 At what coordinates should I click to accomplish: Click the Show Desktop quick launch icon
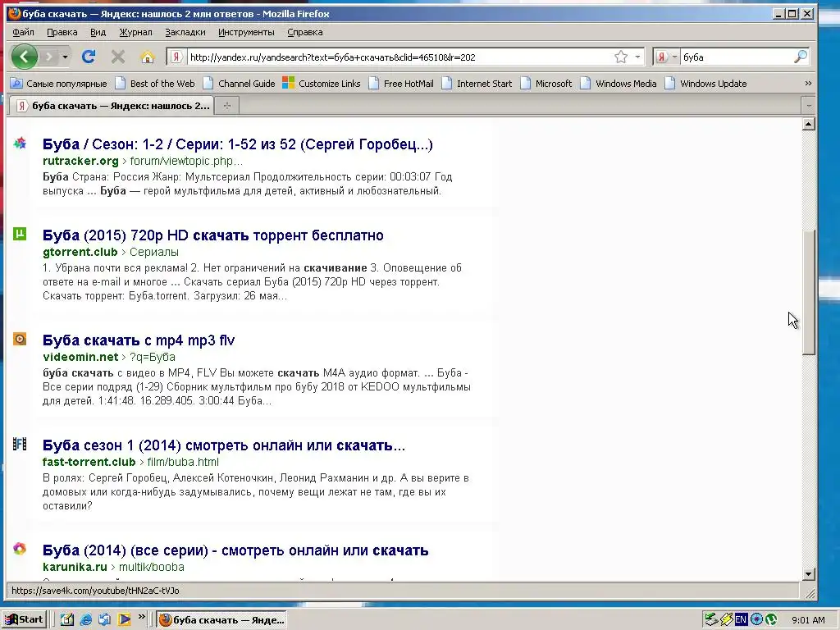[x=67, y=619]
